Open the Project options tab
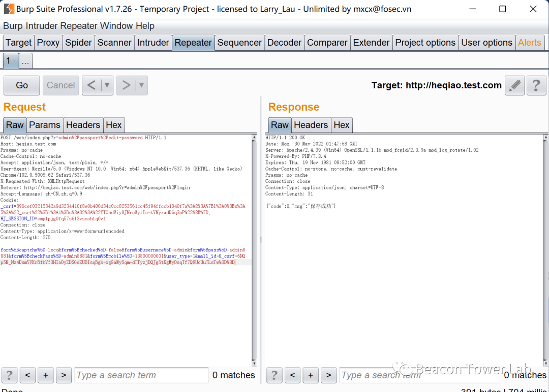The height and width of the screenshot is (392, 549). tap(425, 43)
